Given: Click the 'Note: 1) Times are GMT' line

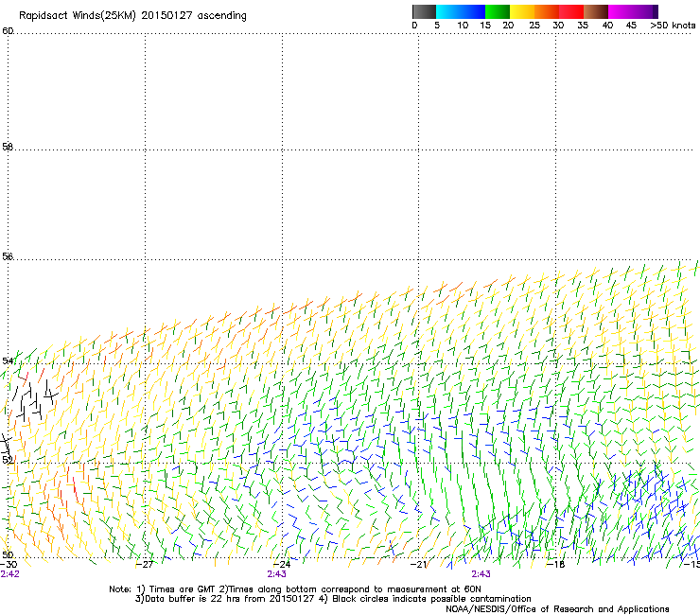Looking at the screenshot, I should [295, 589].
